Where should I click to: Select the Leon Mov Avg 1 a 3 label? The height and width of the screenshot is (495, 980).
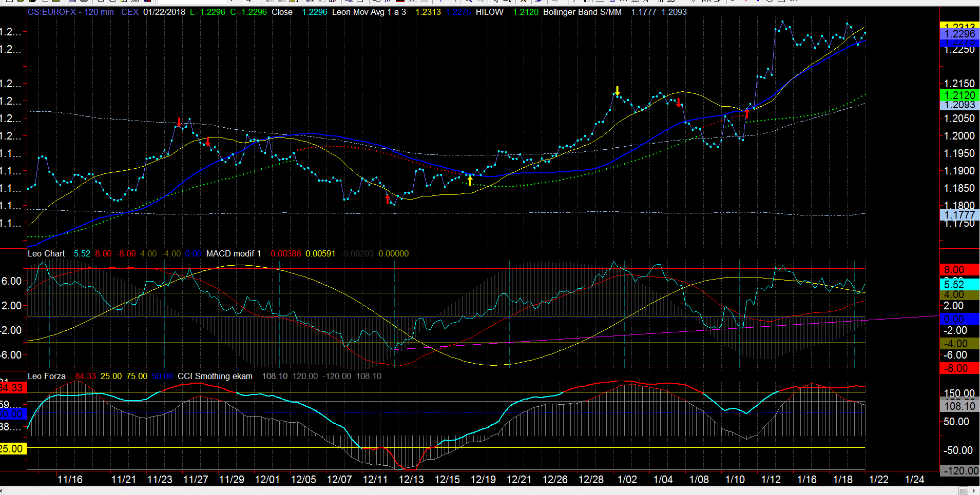tap(369, 12)
